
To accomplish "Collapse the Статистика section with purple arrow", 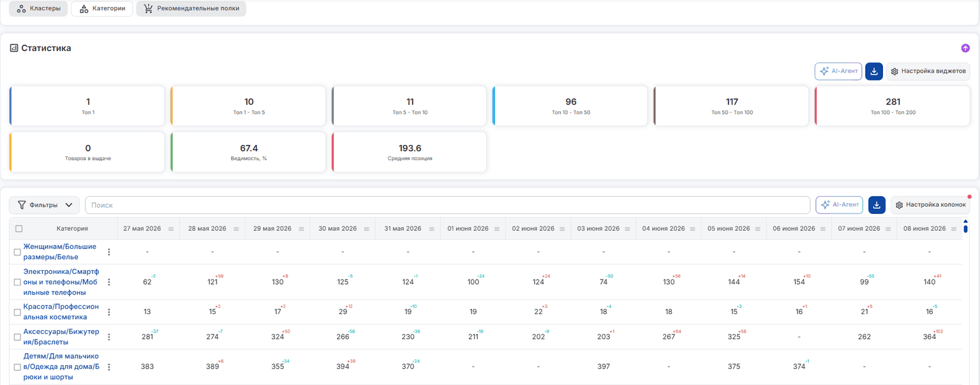I will pyautogui.click(x=965, y=48).
